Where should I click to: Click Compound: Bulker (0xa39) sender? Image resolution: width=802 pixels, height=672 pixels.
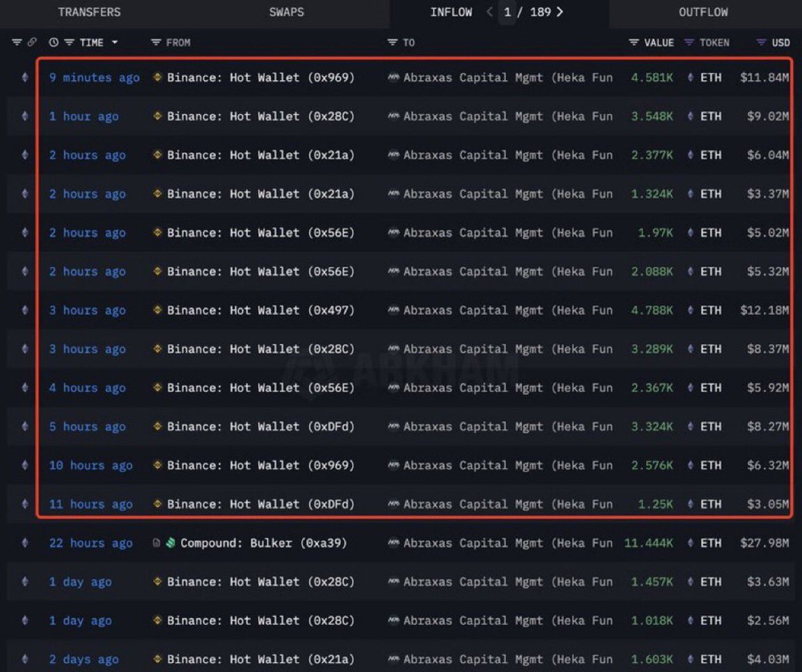(263, 543)
